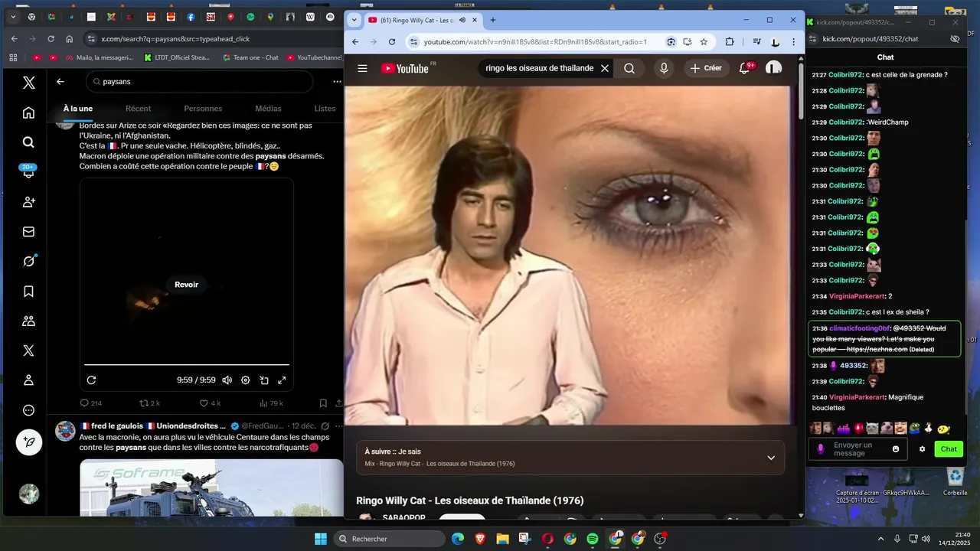Open the YouTube account avatar menu

(773, 68)
